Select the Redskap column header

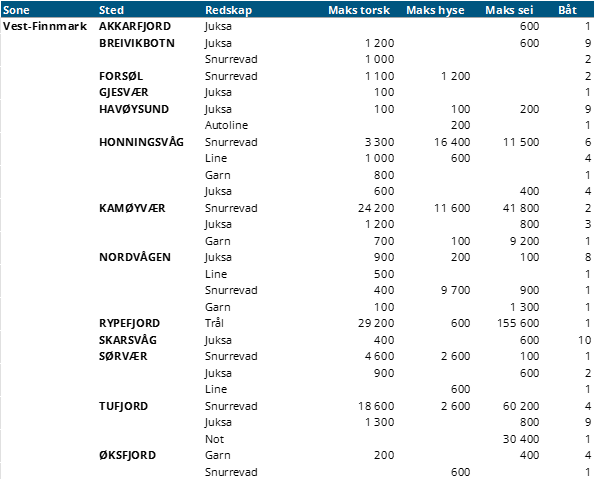(228, 10)
